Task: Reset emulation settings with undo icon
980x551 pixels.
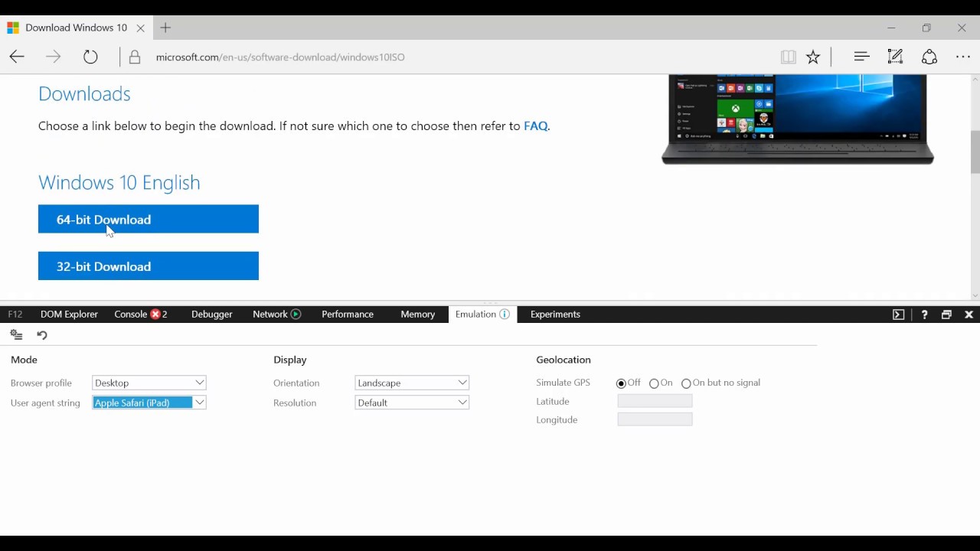Action: (42, 335)
